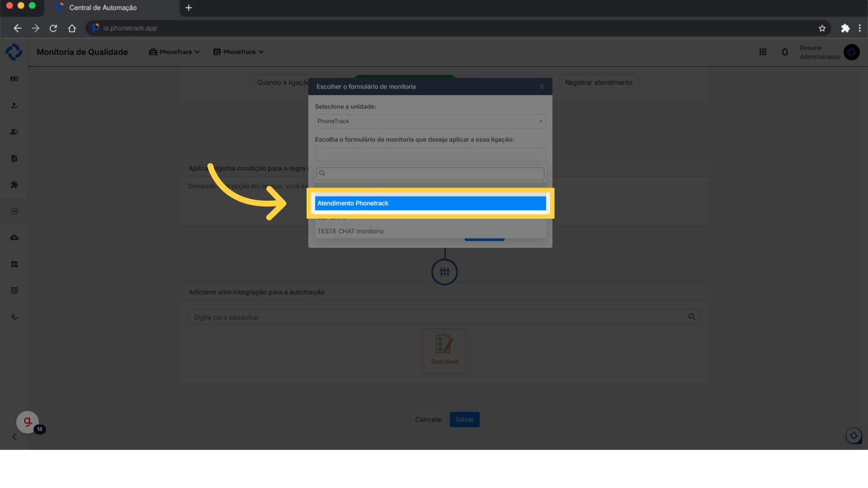
Task: Focus the dropdown search box in the dialog
Action: pos(430,174)
